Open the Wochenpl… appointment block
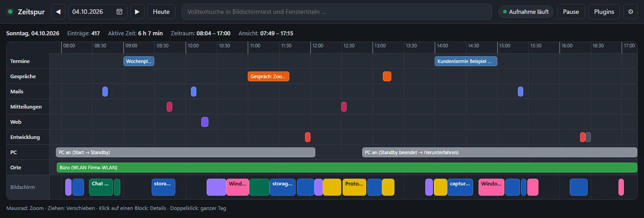This screenshot has width=644, height=218. 139,61
